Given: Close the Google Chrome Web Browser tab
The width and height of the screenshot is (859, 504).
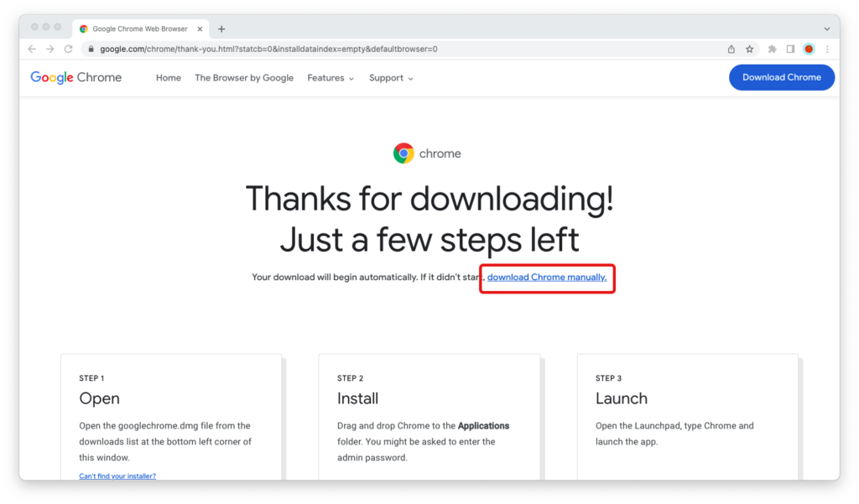Looking at the screenshot, I should pyautogui.click(x=200, y=29).
